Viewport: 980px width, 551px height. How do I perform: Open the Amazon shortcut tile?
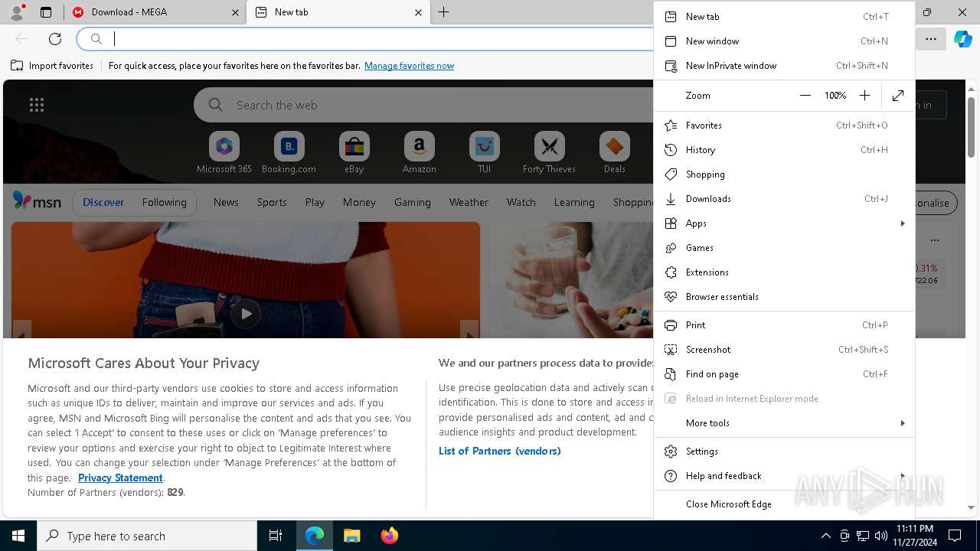click(x=419, y=153)
